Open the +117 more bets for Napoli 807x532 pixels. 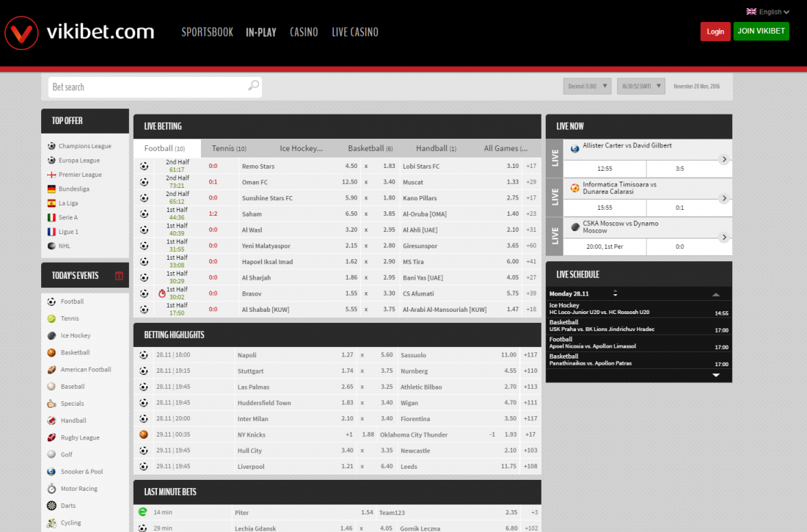point(530,355)
